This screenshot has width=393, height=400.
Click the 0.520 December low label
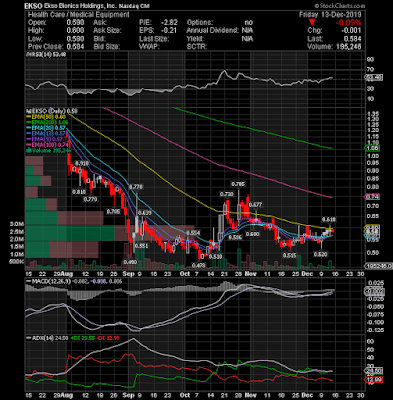[x=321, y=254]
